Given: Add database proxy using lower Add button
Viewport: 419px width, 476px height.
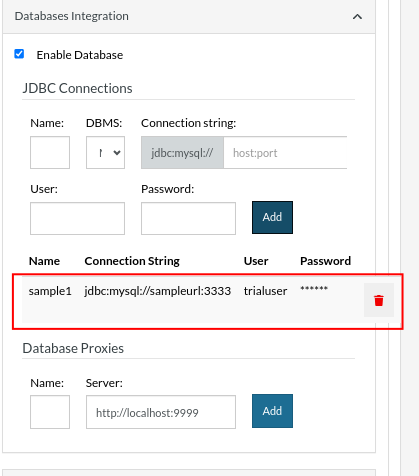Looking at the screenshot, I should coord(272,411).
